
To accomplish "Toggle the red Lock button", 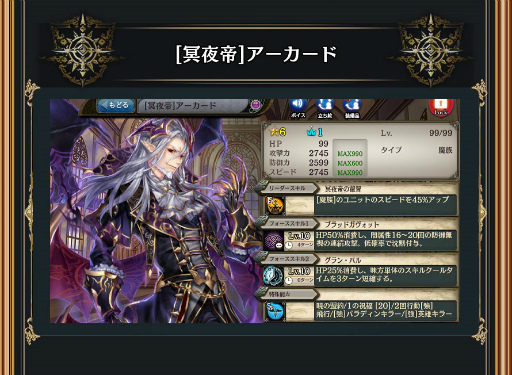I will pos(441,107).
